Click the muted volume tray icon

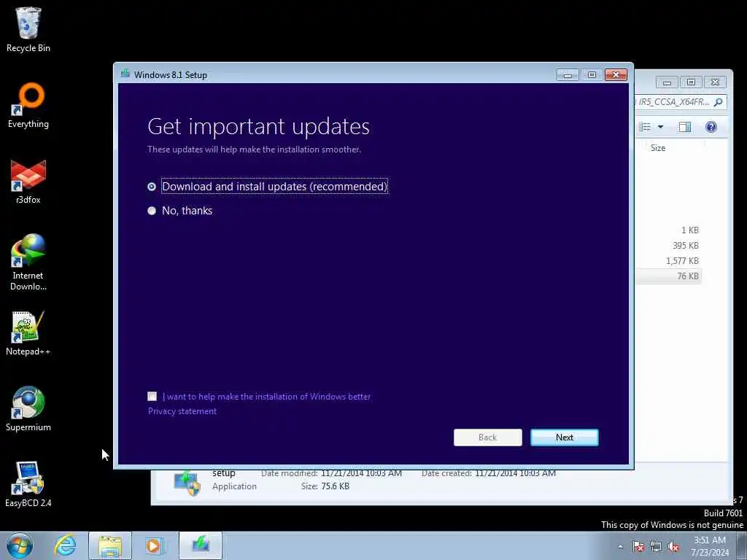coord(673,547)
